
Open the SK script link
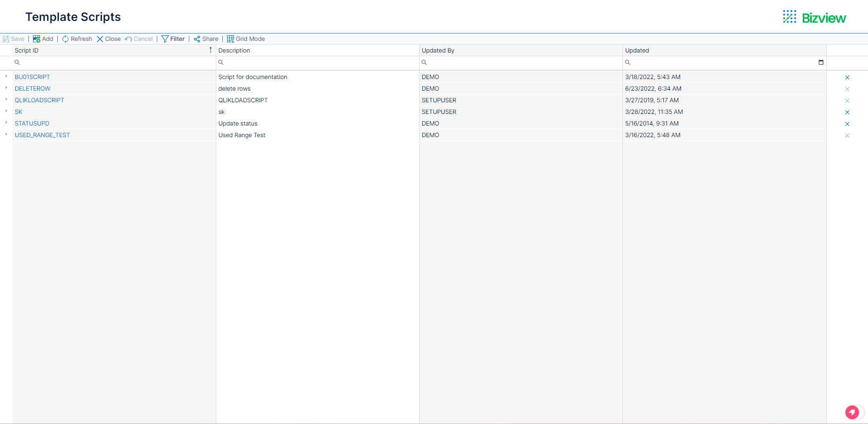tap(19, 112)
